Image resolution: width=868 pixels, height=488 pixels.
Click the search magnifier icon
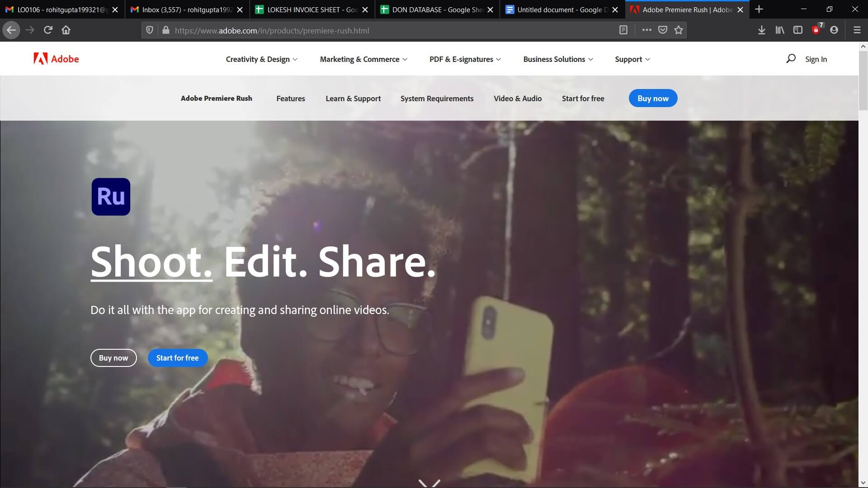pos(791,59)
